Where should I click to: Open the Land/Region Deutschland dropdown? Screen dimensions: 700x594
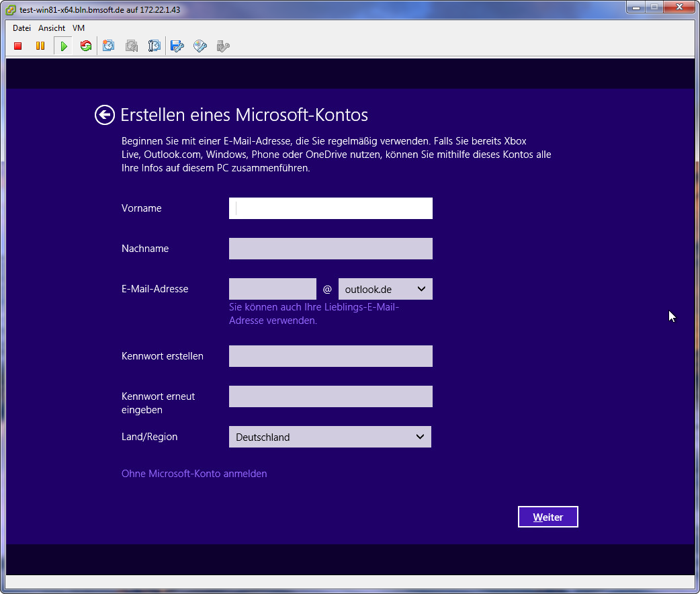coord(330,437)
